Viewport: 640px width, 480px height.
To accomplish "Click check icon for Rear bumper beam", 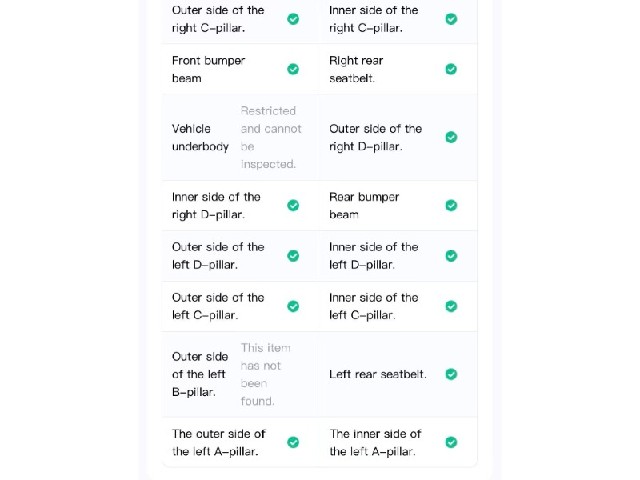I will click(451, 205).
